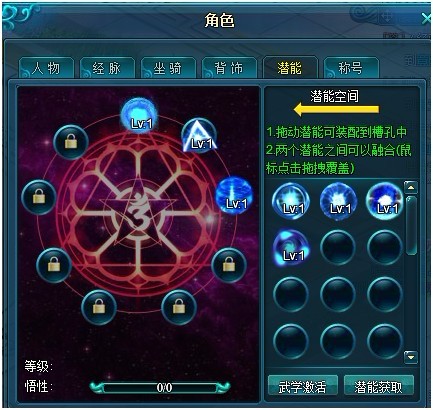Select the top Lv:1 glowing orb slot
Viewport: 433px width, 410px height.
coord(139,115)
